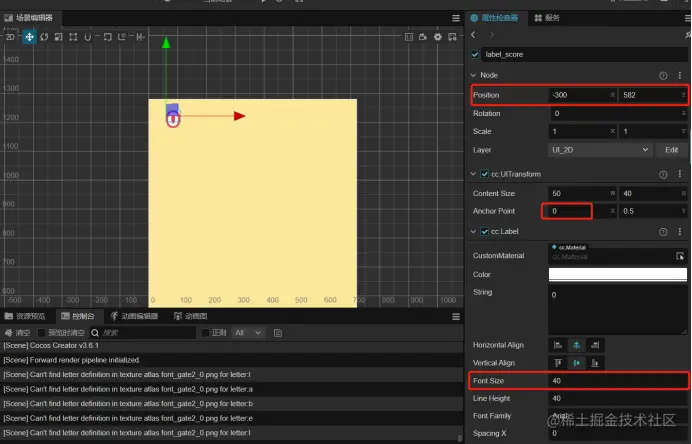
Task: Click the Font Size input field
Action: coord(618,381)
